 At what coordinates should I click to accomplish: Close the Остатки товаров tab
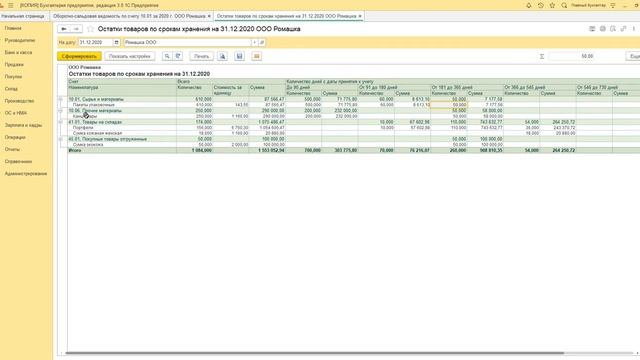pyautogui.click(x=360, y=16)
